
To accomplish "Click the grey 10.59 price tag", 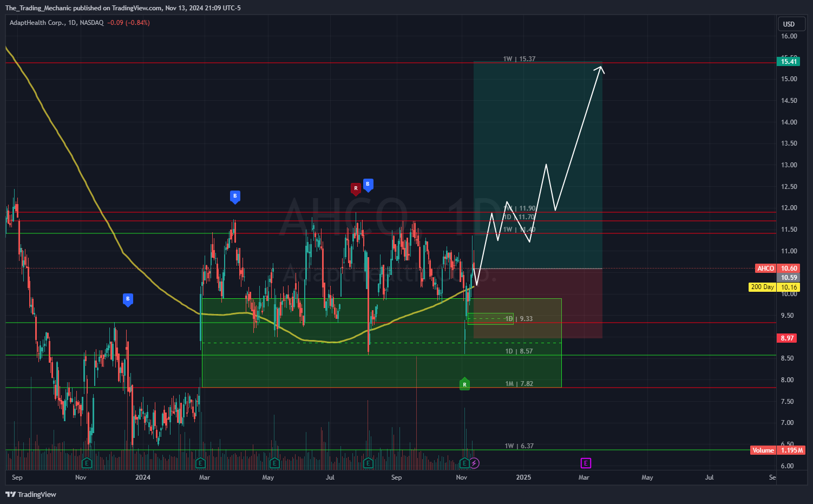I will pyautogui.click(x=789, y=278).
